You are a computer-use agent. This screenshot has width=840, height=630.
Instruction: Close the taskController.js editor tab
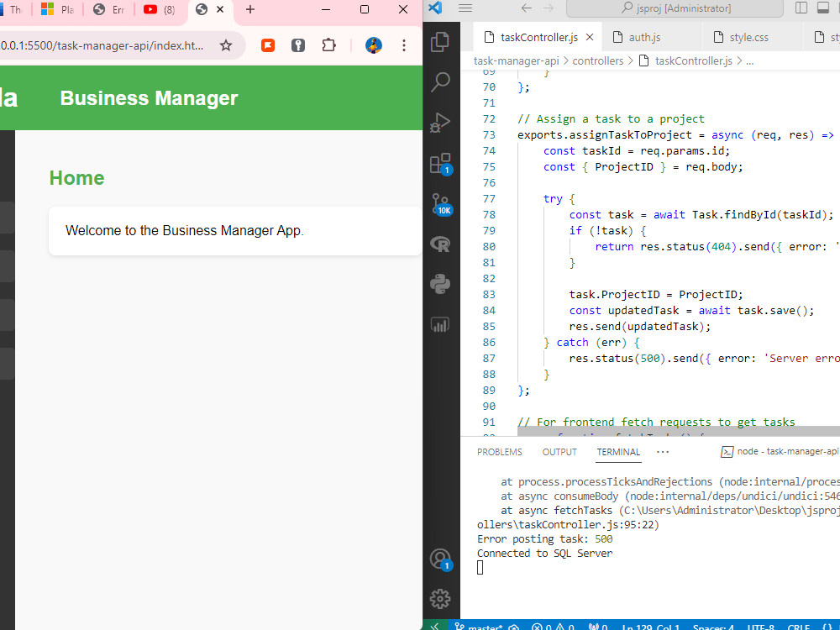(x=590, y=37)
